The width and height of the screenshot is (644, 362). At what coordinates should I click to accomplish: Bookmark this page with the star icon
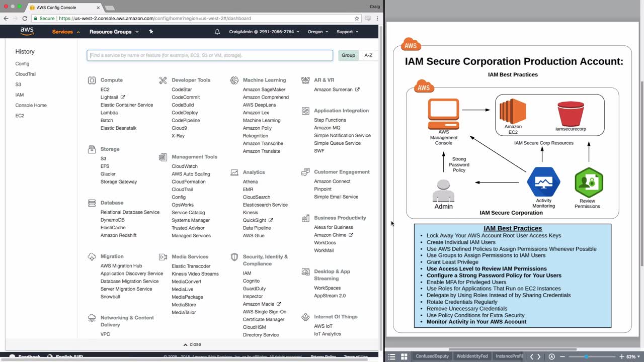pyautogui.click(x=357, y=18)
